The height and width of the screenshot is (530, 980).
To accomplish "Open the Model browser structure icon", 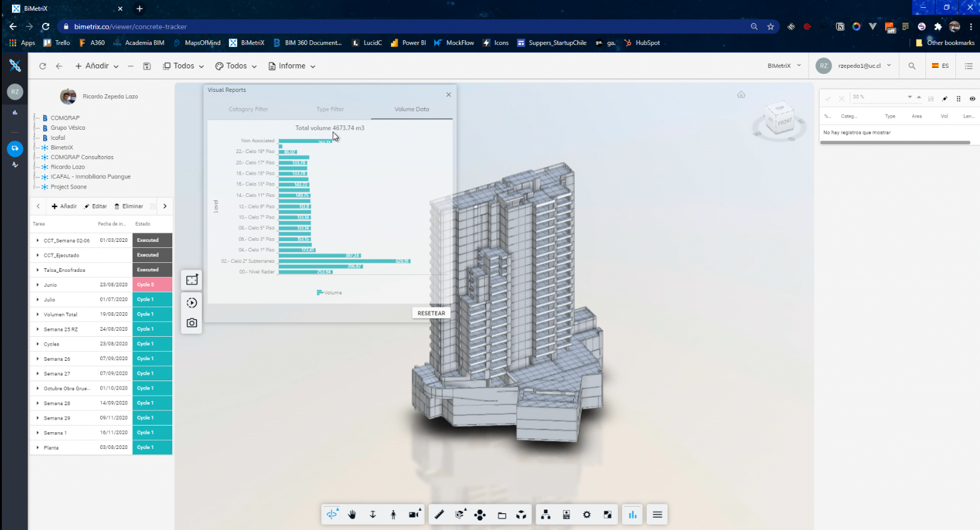I will pos(546,514).
